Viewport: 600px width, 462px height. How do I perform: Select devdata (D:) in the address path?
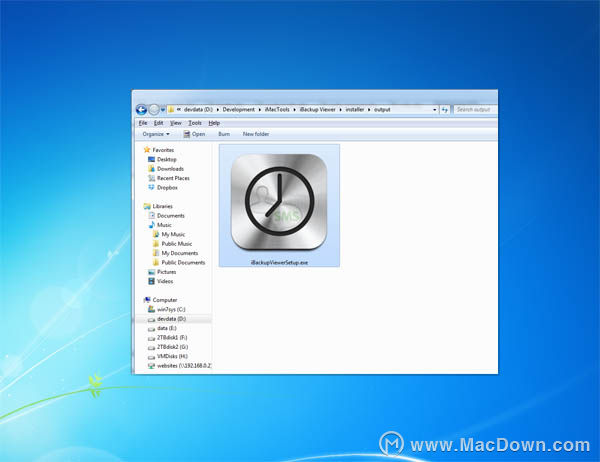tap(198, 109)
